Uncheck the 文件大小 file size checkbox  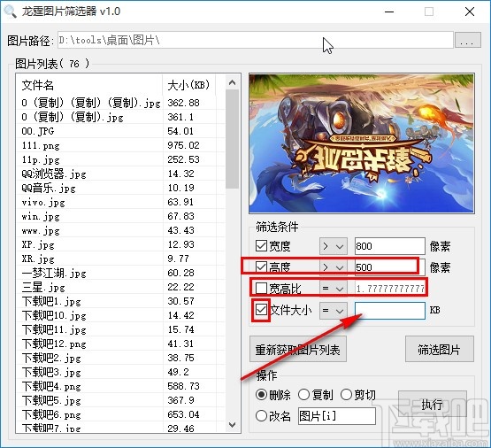(261, 310)
